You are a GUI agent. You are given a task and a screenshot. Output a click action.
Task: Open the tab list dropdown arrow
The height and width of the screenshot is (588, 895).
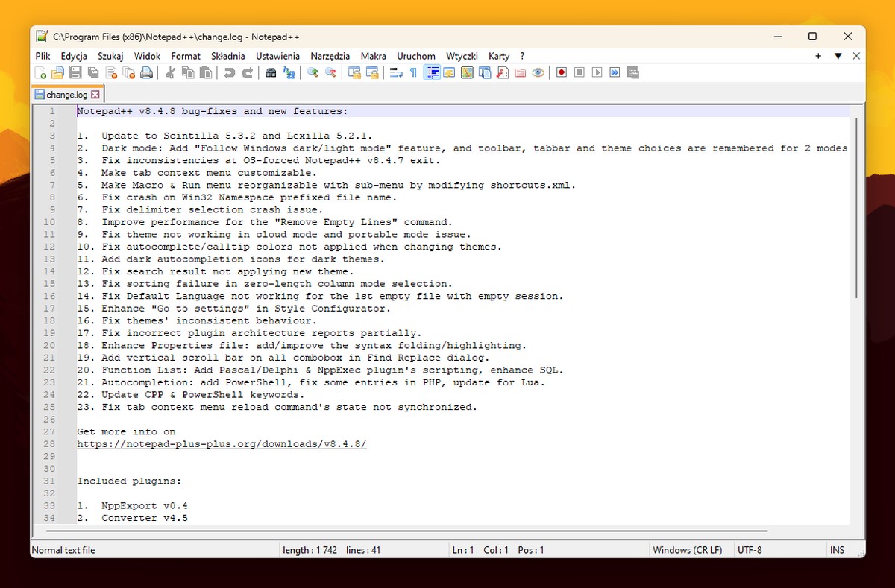pos(838,56)
